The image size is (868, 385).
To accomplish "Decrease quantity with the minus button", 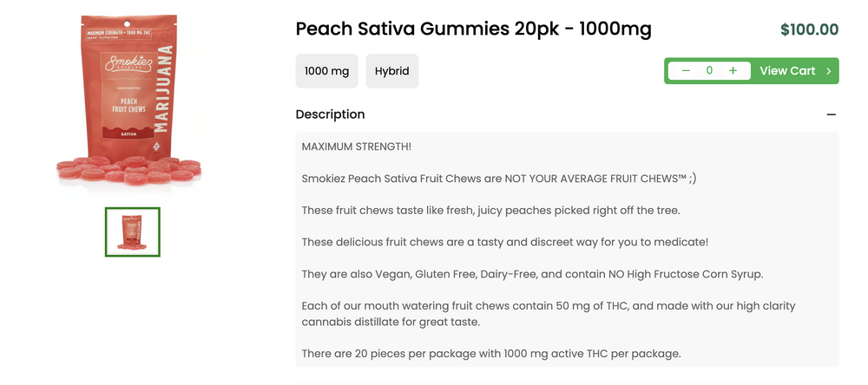I will coord(686,71).
